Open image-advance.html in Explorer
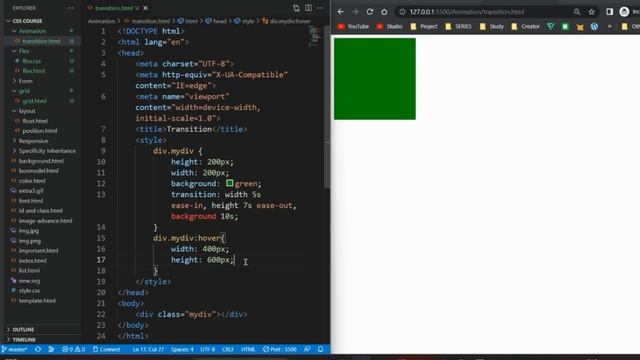 coord(45,221)
